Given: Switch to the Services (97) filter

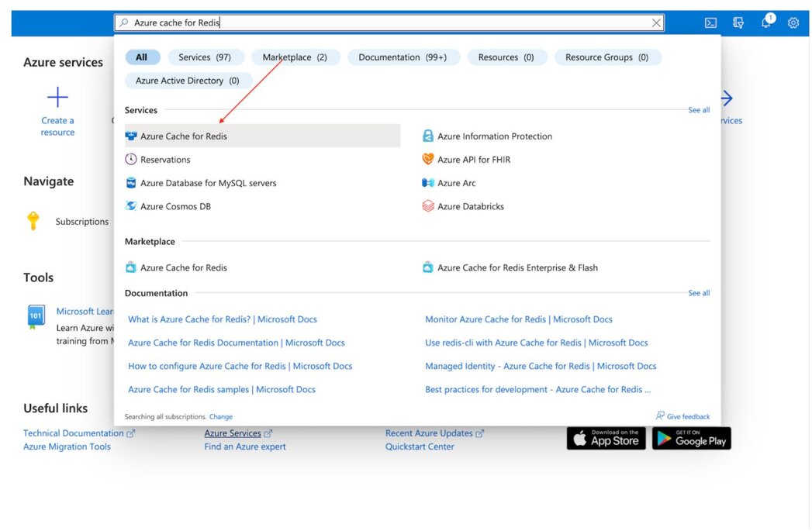Looking at the screenshot, I should coord(206,57).
